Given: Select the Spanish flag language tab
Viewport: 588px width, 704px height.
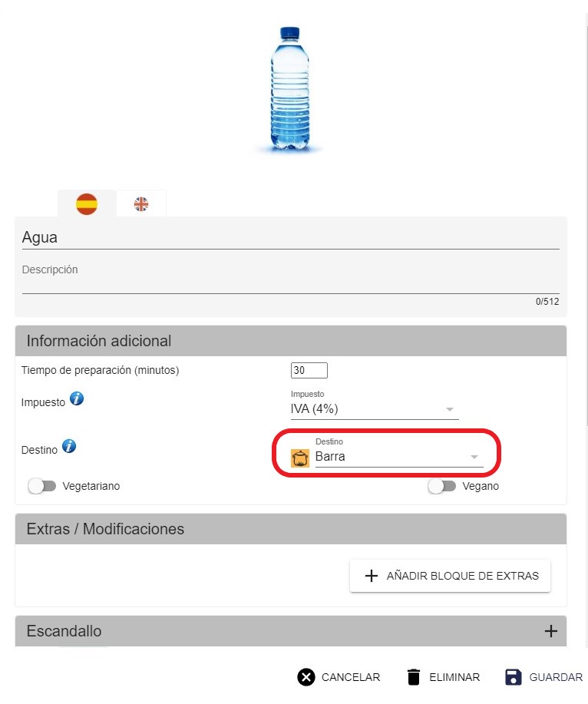Looking at the screenshot, I should pyautogui.click(x=87, y=204).
